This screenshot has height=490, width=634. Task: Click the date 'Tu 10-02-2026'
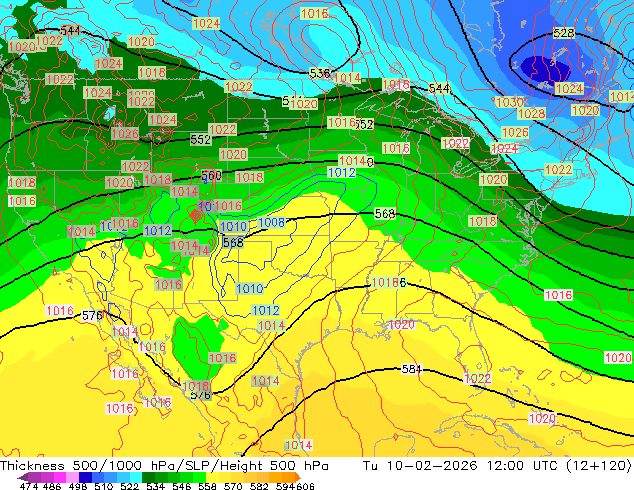click(x=420, y=466)
